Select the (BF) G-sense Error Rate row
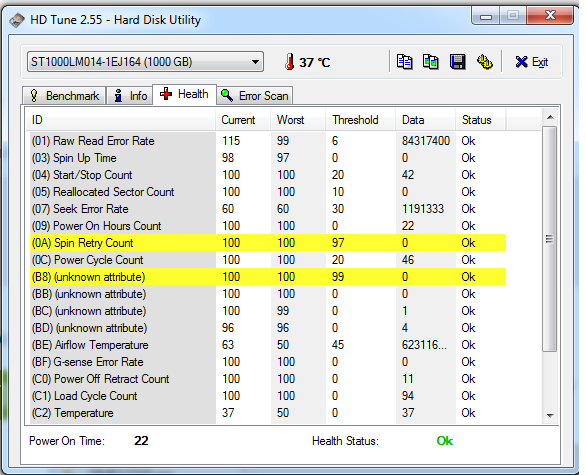586x475 pixels. click(x=268, y=362)
